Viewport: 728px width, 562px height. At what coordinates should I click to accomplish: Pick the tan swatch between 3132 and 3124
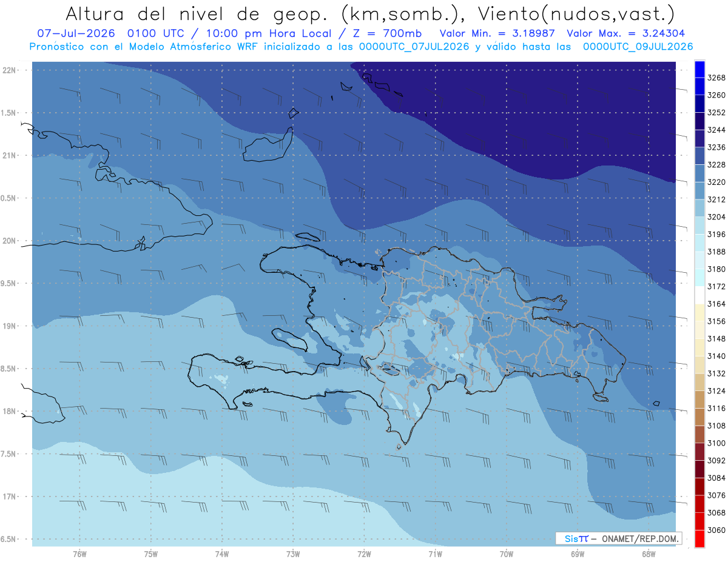tap(699, 382)
